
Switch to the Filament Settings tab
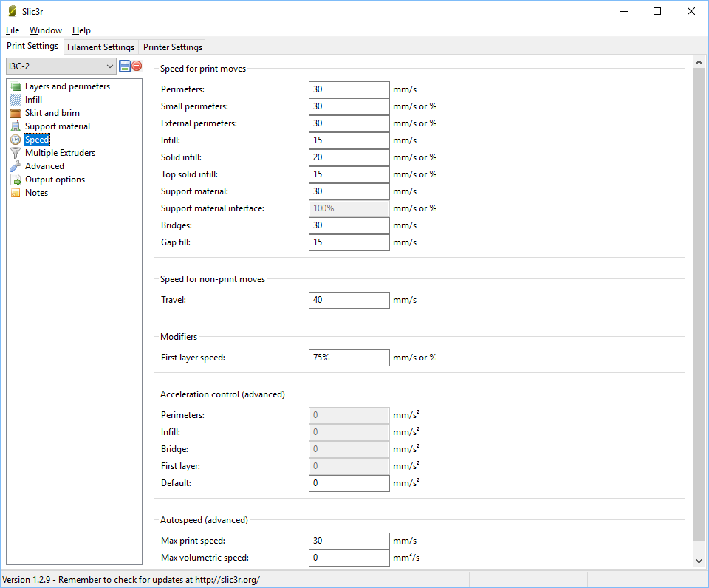100,47
